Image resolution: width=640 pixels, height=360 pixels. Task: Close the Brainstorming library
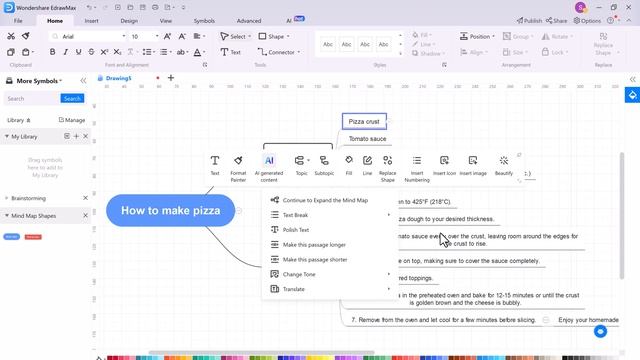coord(85,198)
